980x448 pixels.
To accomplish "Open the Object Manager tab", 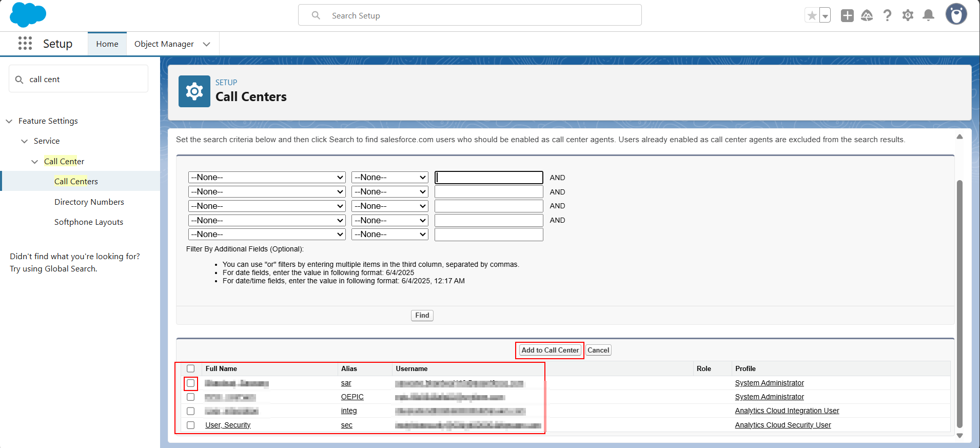I will (x=164, y=44).
